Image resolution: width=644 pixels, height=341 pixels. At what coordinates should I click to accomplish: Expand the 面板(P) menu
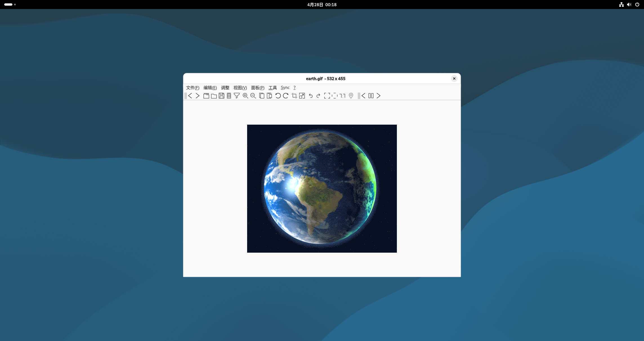point(258,88)
